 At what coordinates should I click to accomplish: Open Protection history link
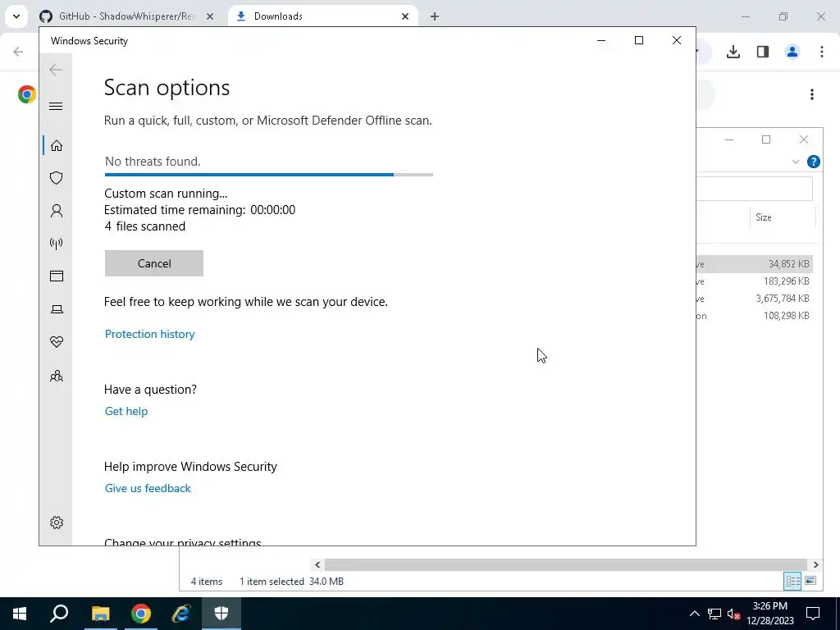150,334
